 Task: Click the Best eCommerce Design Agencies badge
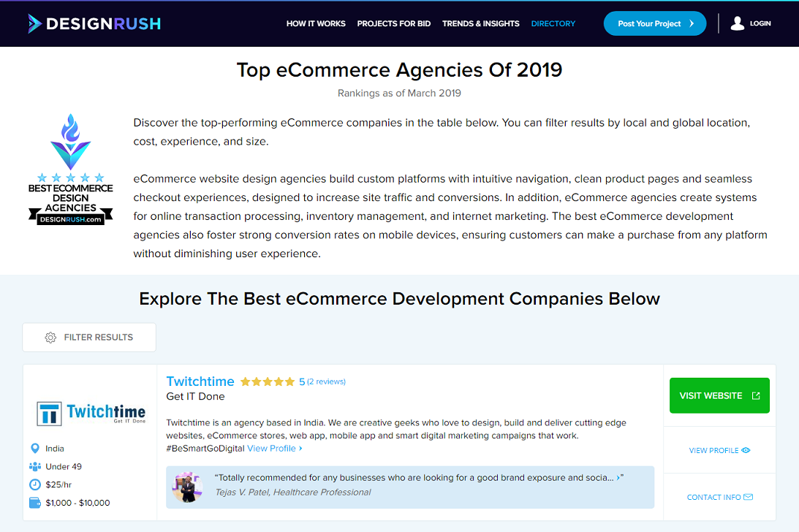click(71, 170)
